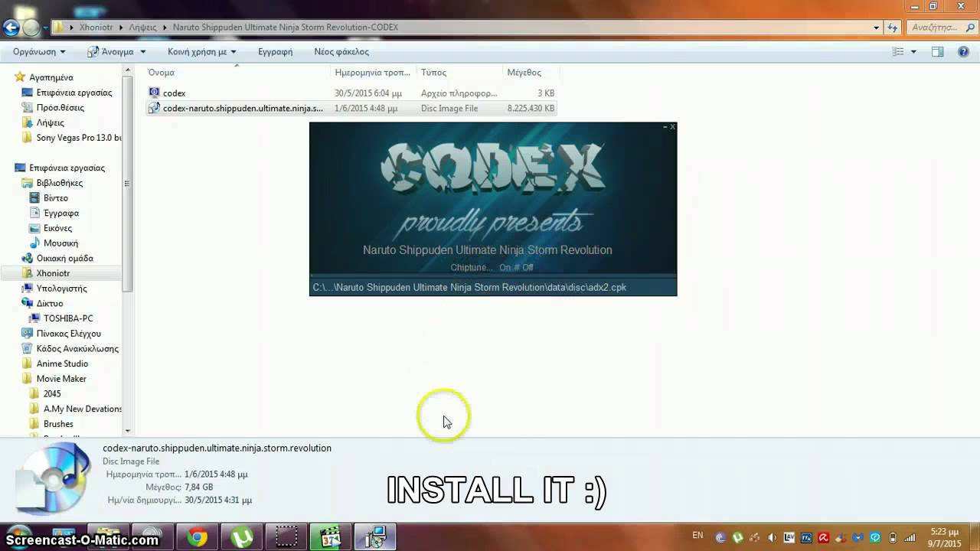
Task: Open the video editor clapperboard taskbar icon
Action: pos(331,537)
